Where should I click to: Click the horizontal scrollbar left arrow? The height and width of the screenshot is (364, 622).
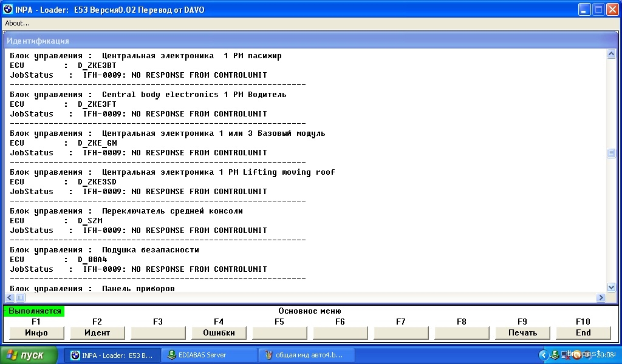(x=10, y=297)
